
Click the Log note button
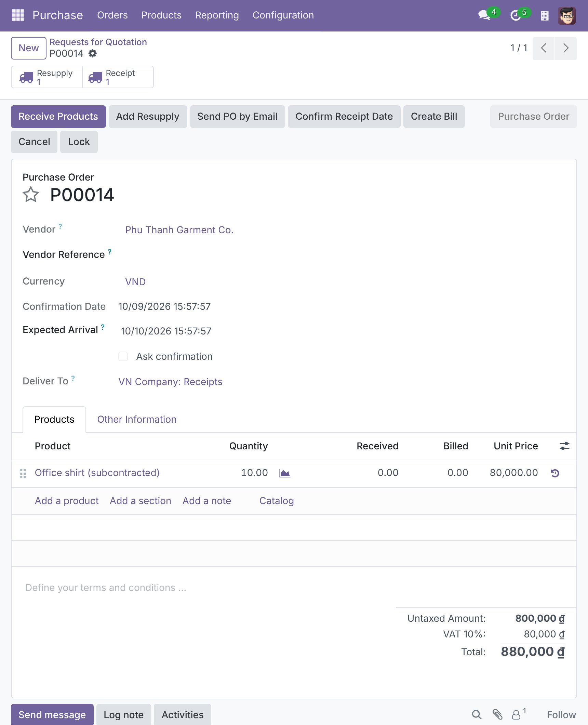click(124, 714)
